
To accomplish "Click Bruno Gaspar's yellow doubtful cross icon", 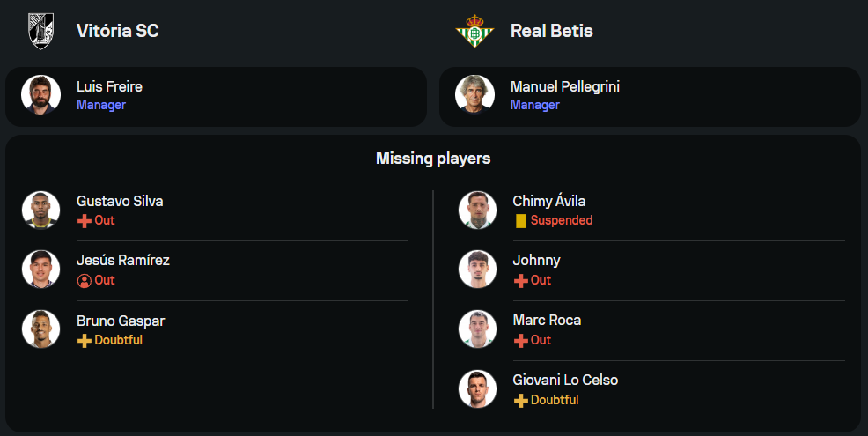I will point(85,341).
